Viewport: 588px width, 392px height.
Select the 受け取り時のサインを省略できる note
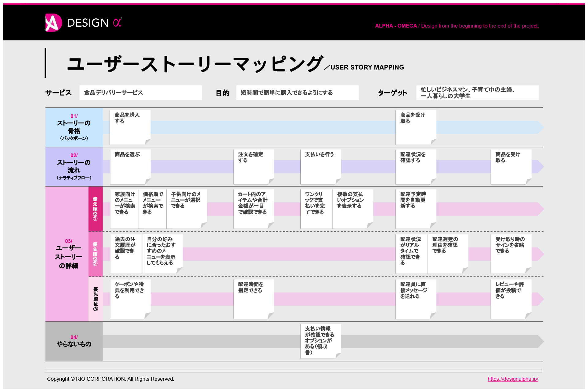click(x=511, y=254)
